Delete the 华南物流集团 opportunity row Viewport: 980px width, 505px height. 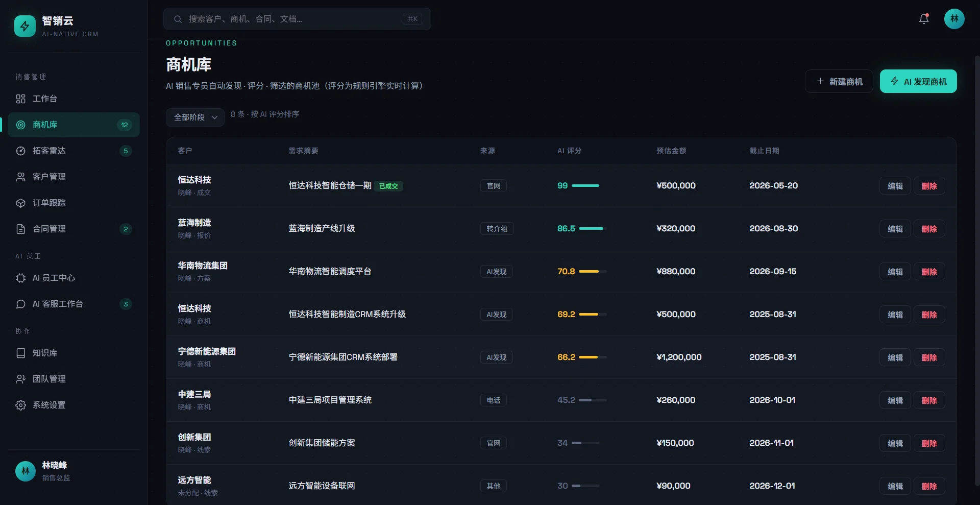tap(929, 272)
